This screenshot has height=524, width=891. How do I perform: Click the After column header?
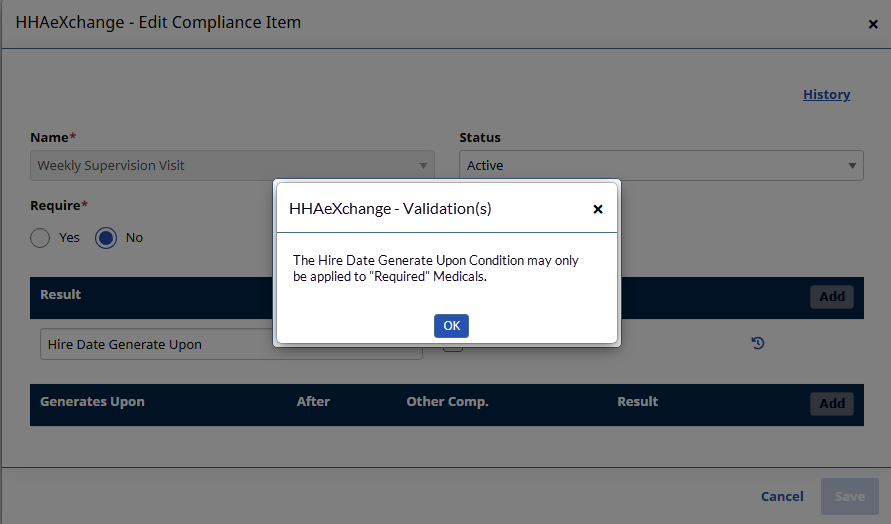313,402
